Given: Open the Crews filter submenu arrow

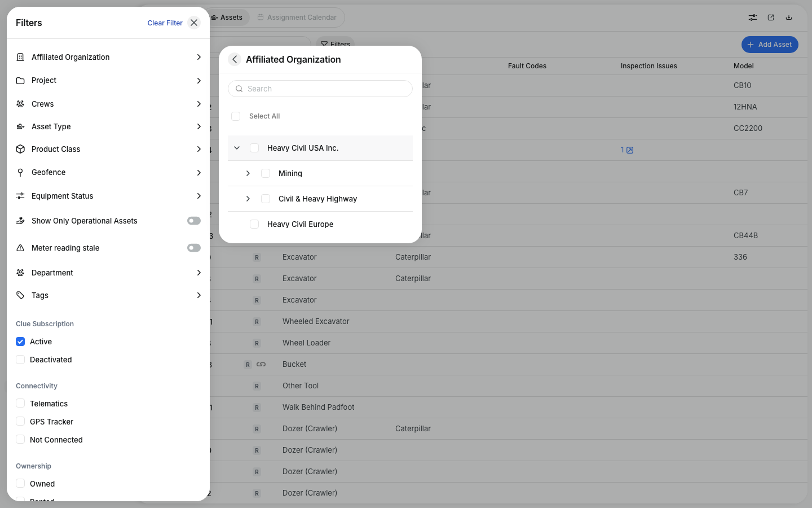Looking at the screenshot, I should [x=198, y=104].
